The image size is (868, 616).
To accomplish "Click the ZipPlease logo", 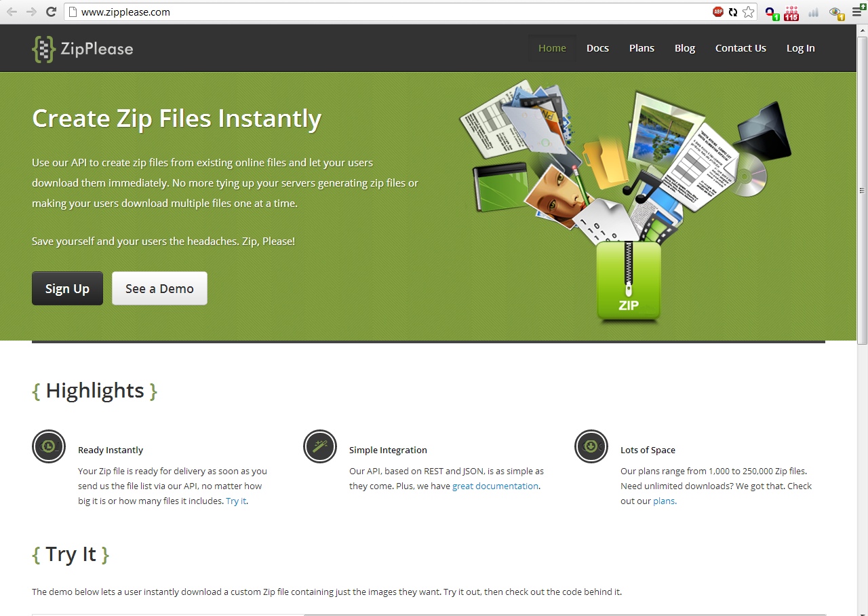I will point(83,49).
